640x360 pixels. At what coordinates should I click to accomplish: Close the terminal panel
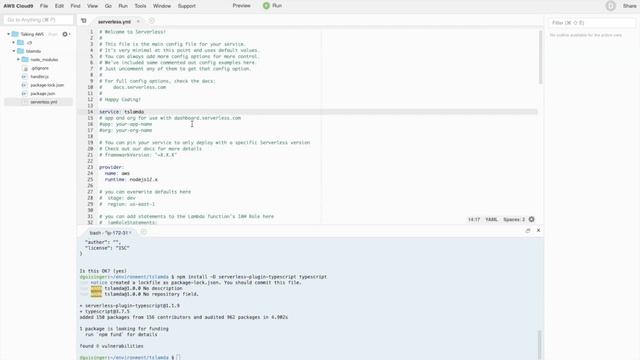point(538,231)
